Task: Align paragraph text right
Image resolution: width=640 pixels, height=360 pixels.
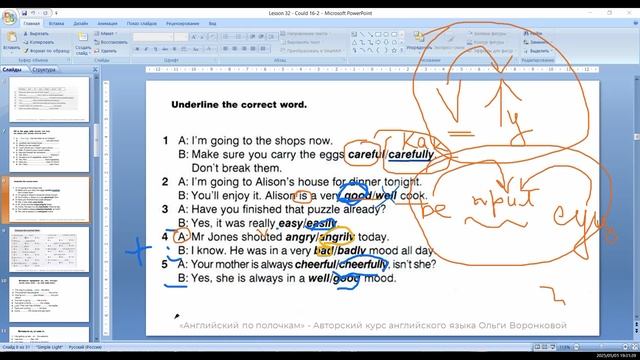Action: (x=244, y=49)
